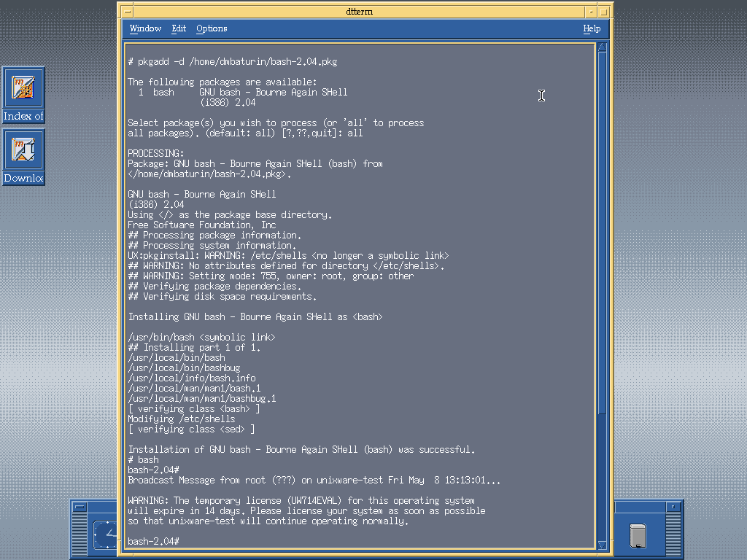Open the Window menu in dtterm
747x560 pixels.
pyautogui.click(x=145, y=28)
